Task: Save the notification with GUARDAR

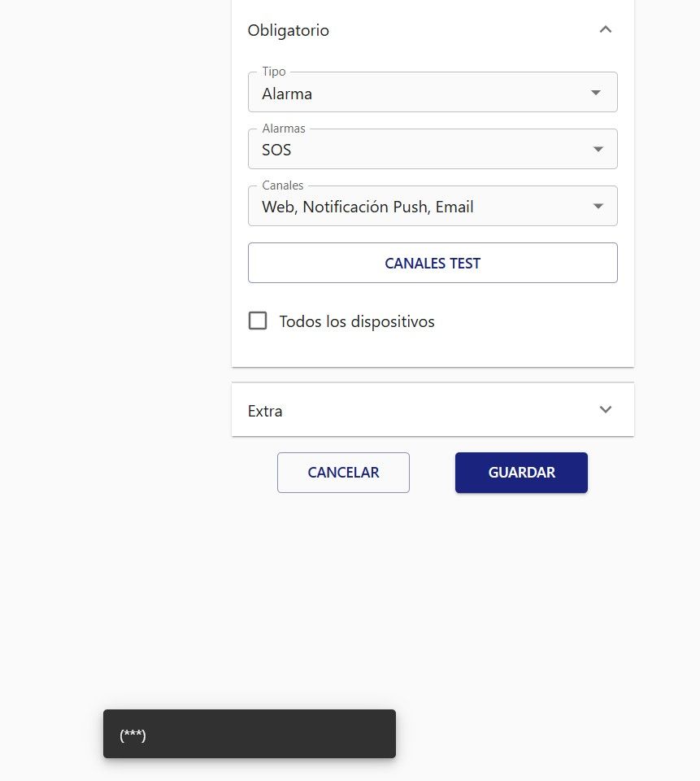Action: 521,473
